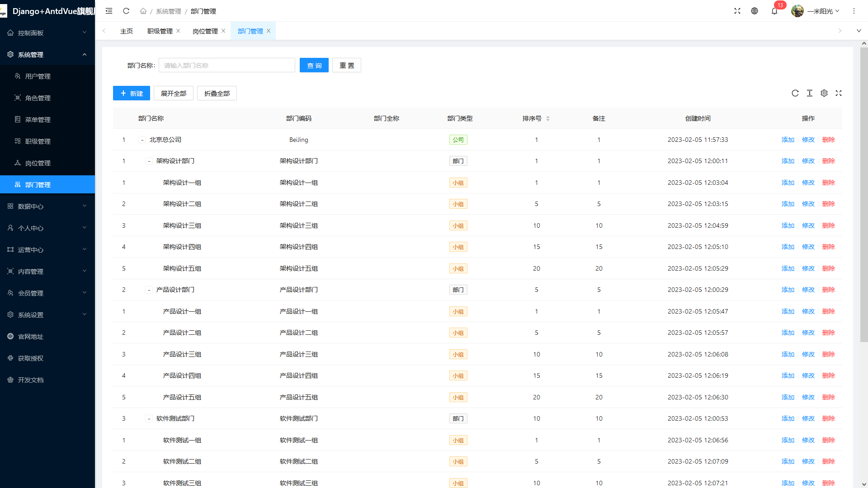Collapse the 北京总公司 tree row
Screen dimensions: 868x488
coord(142,140)
